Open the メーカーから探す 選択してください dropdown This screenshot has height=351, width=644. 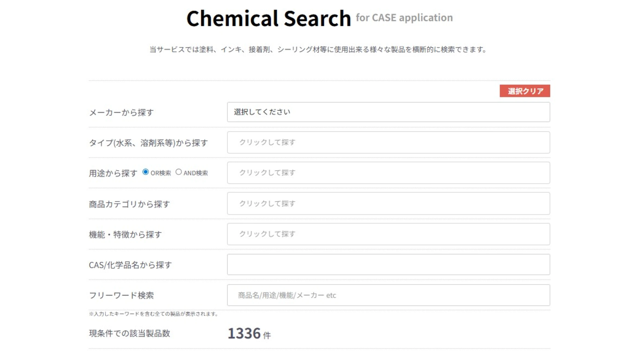click(388, 112)
